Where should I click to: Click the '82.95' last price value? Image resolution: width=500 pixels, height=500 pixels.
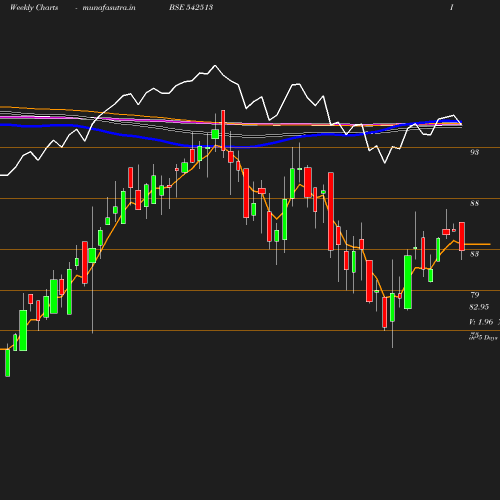pyautogui.click(x=479, y=307)
